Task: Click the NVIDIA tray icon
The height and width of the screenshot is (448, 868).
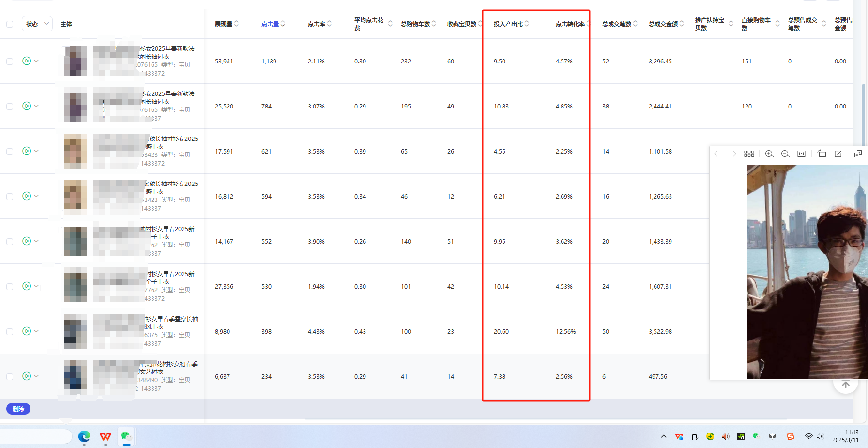Action: coord(741,436)
